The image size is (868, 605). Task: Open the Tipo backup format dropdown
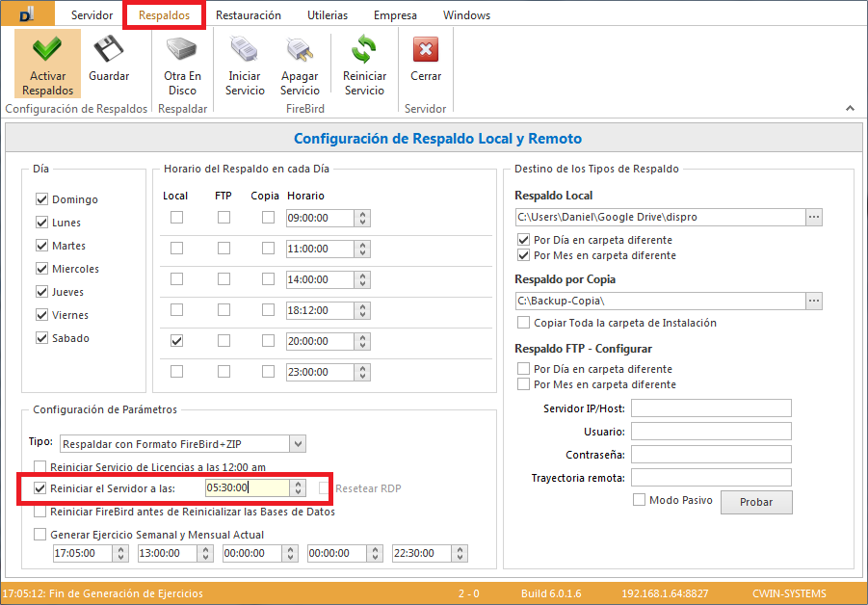pyautogui.click(x=298, y=444)
